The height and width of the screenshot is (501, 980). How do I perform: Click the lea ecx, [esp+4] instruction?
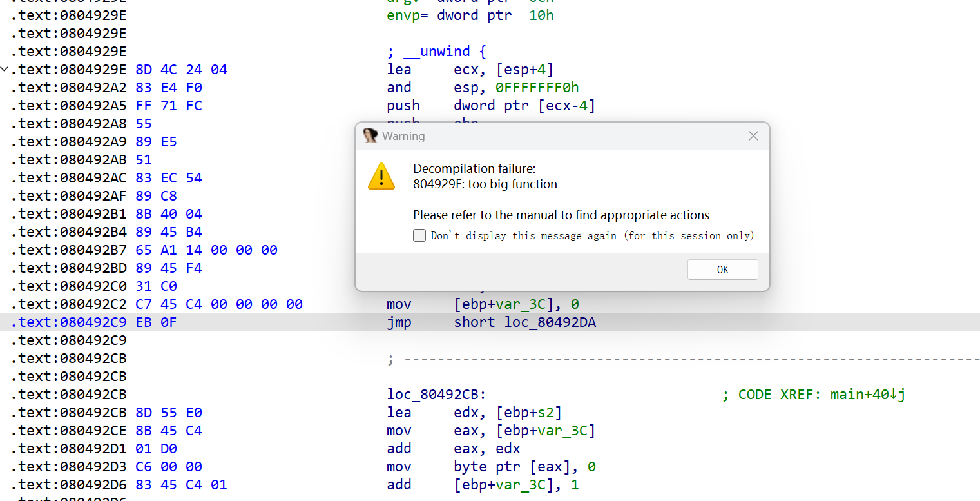tap(470, 69)
